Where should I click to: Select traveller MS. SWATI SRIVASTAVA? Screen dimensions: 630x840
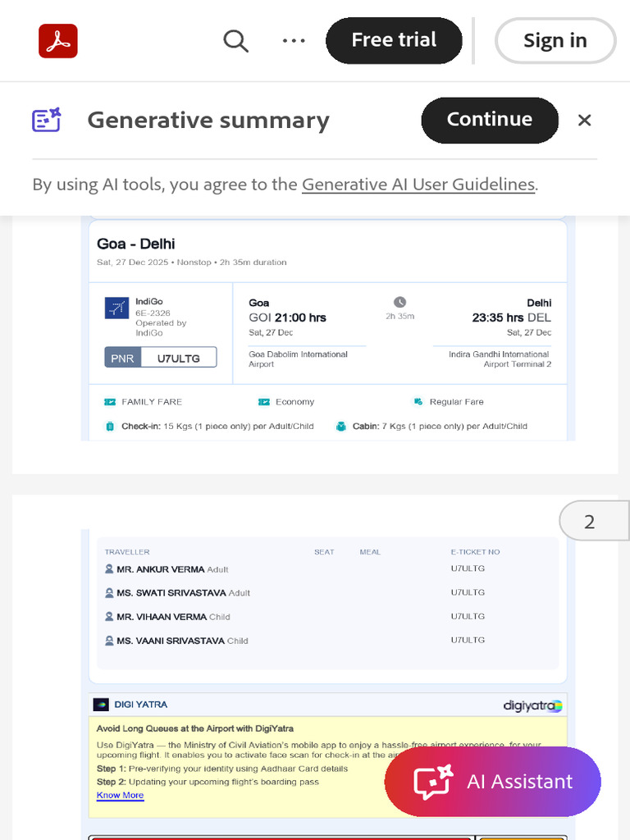(171, 593)
